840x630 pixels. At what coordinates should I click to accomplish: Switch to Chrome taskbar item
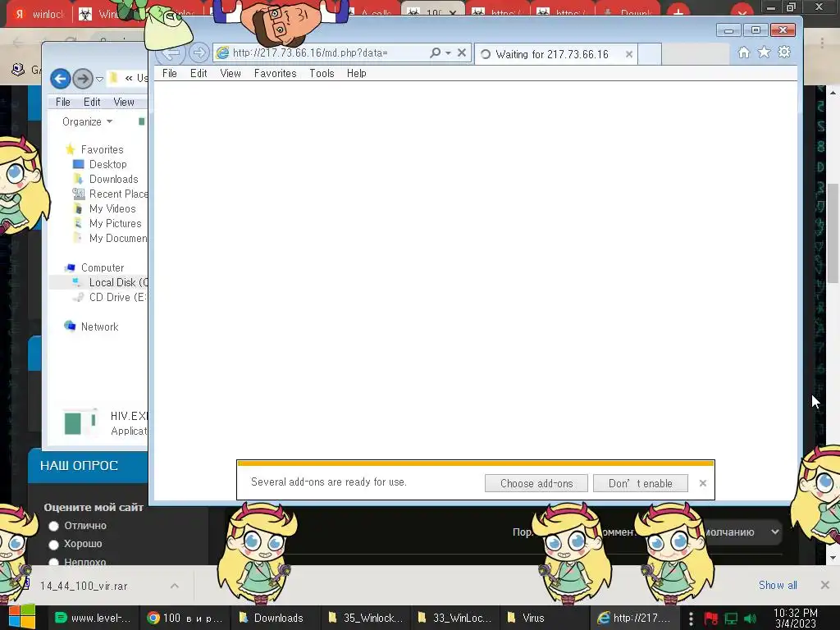click(x=185, y=618)
